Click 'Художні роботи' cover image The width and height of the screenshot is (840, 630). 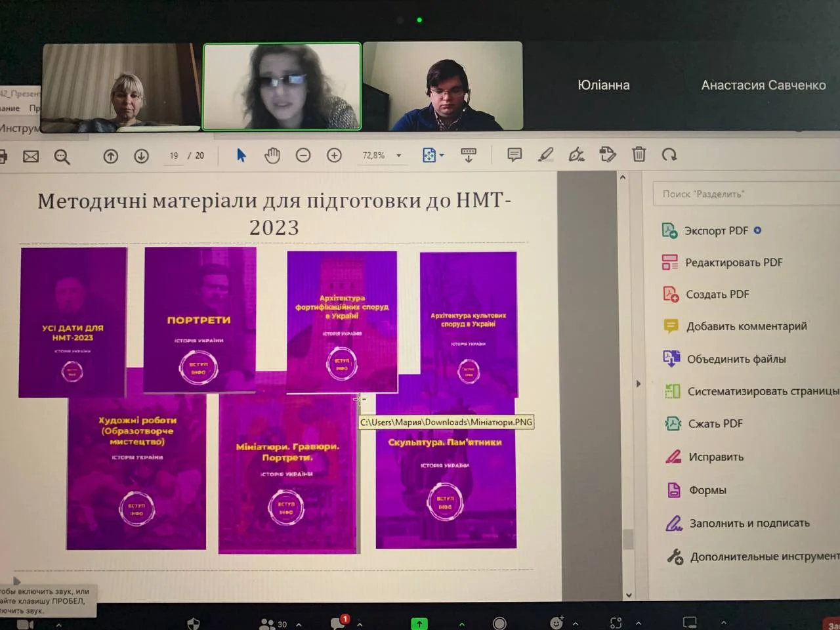(136, 471)
